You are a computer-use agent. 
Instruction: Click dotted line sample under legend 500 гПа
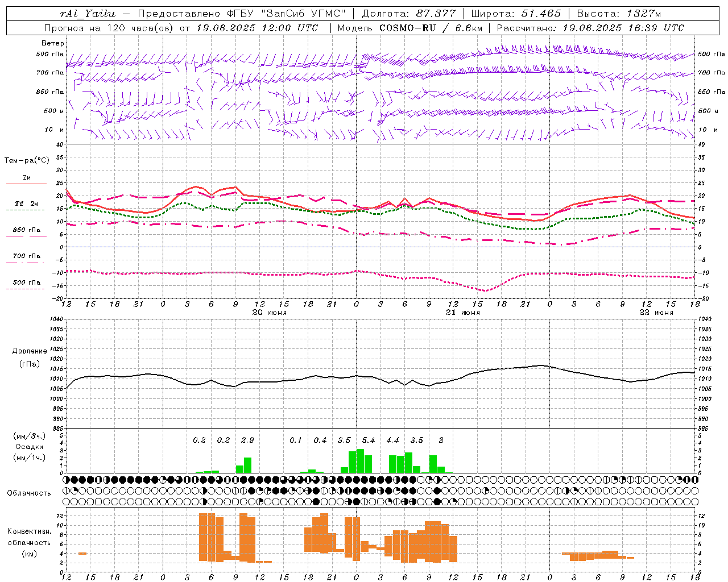click(x=25, y=289)
